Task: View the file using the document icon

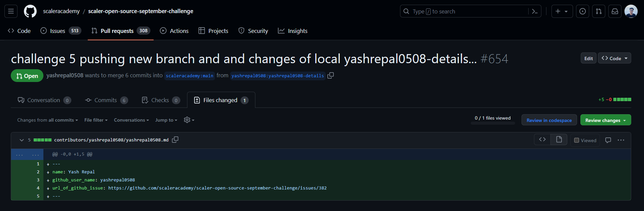Action: click(559, 139)
